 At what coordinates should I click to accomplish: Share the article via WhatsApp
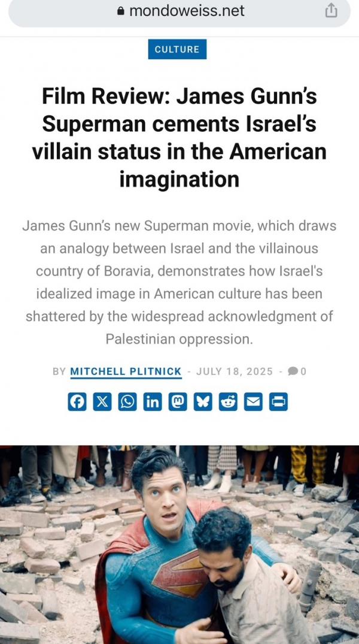pos(127,402)
